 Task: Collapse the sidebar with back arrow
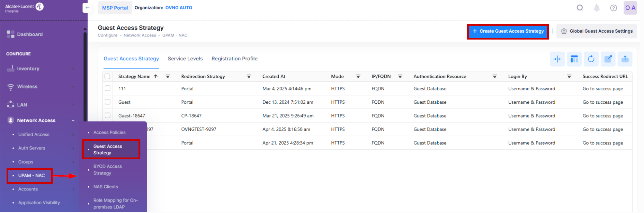[88, 8]
